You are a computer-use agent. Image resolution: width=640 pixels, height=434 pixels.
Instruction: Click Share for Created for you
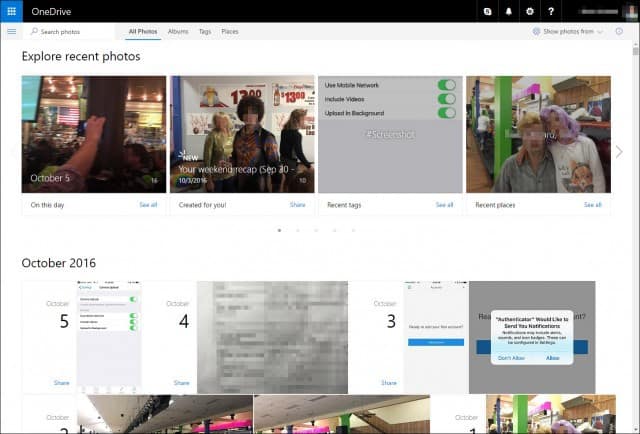tap(298, 205)
